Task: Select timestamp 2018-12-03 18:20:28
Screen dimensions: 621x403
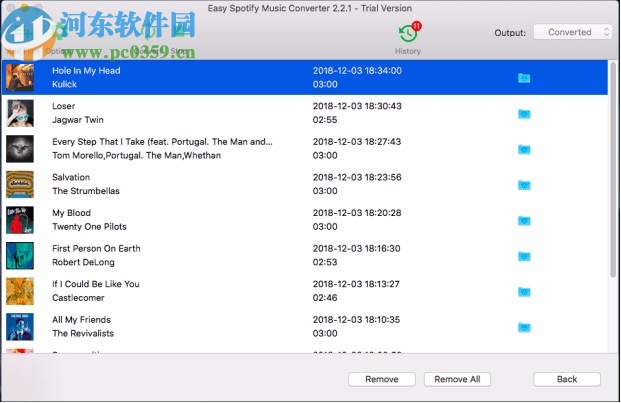Action: coord(357,213)
